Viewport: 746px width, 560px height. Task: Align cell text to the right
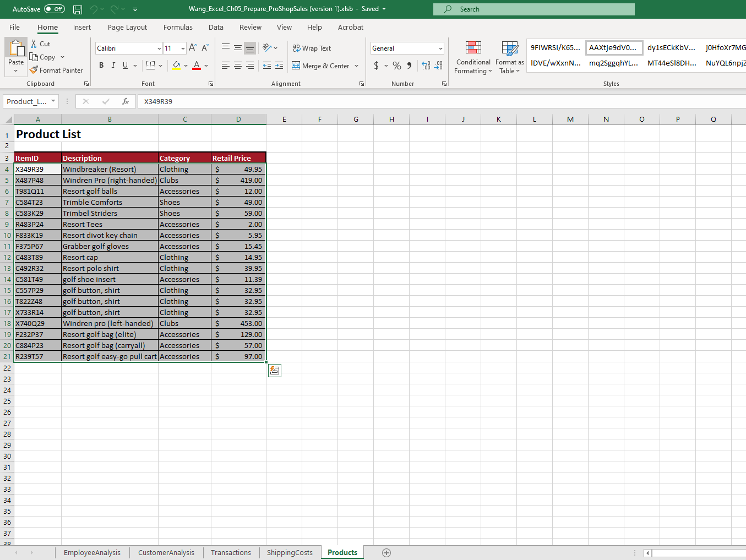point(250,66)
